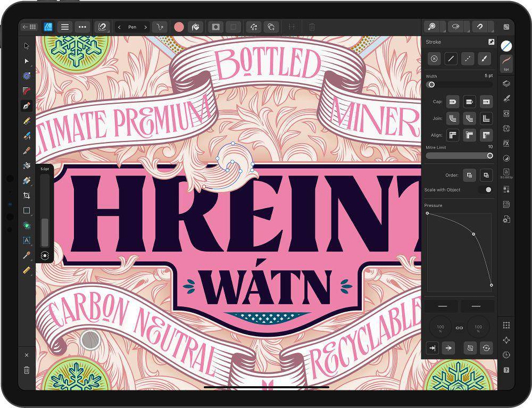Select the Artistic Text tool
Screen dimensions: 532x408
(x=27, y=240)
